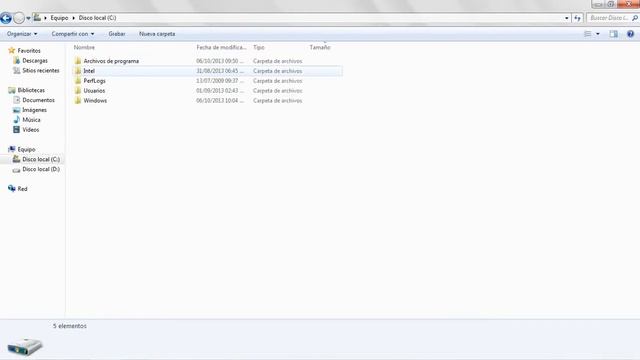Click the 5 elementos status text
This screenshot has width=640, height=360.
pyautogui.click(x=70, y=326)
